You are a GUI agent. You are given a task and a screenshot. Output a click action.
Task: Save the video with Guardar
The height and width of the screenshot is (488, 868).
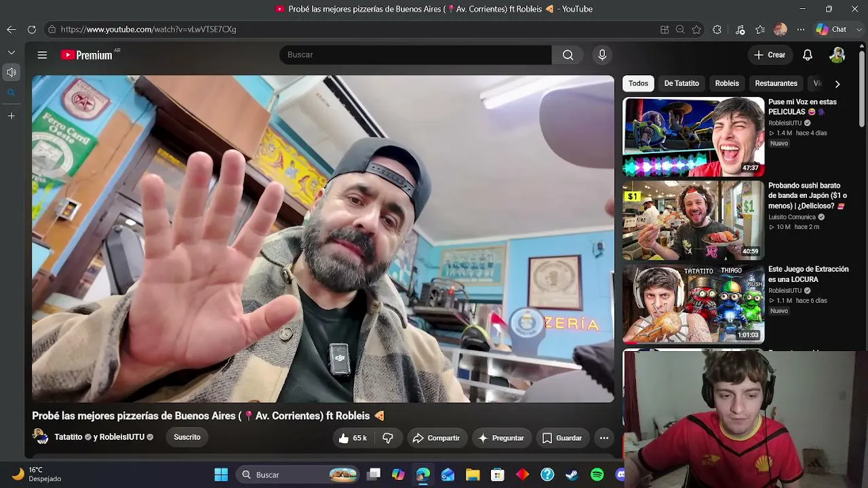click(x=562, y=438)
